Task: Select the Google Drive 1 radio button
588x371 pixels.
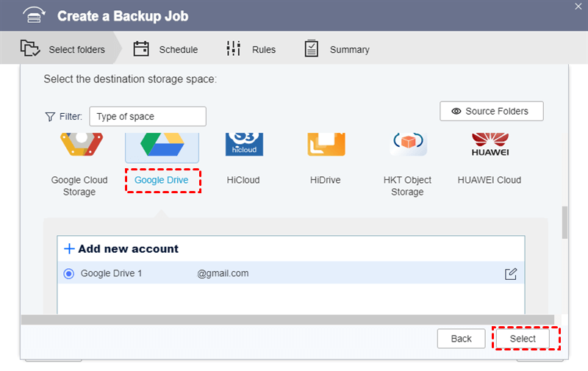Action: [x=69, y=274]
